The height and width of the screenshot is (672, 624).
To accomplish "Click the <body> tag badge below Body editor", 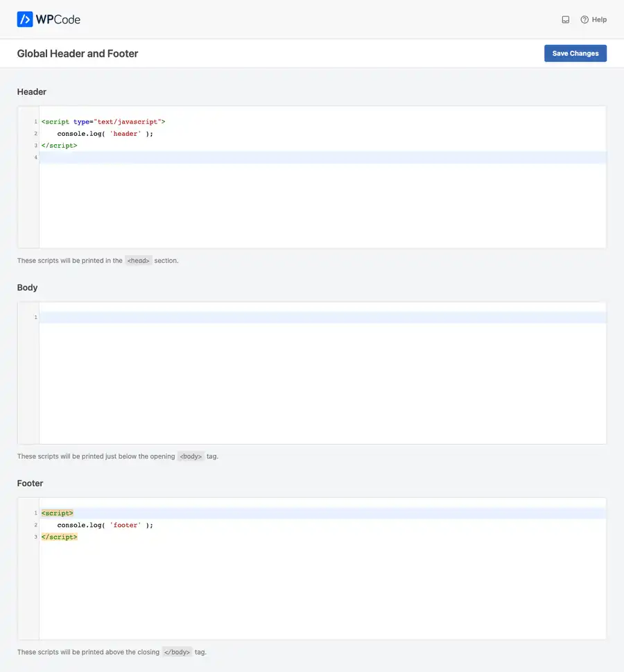I will coord(191,456).
